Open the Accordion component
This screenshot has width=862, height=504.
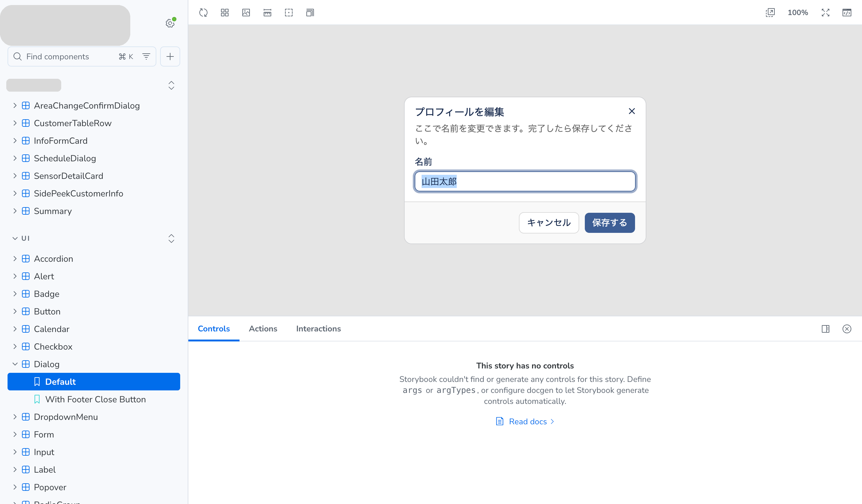(53, 259)
